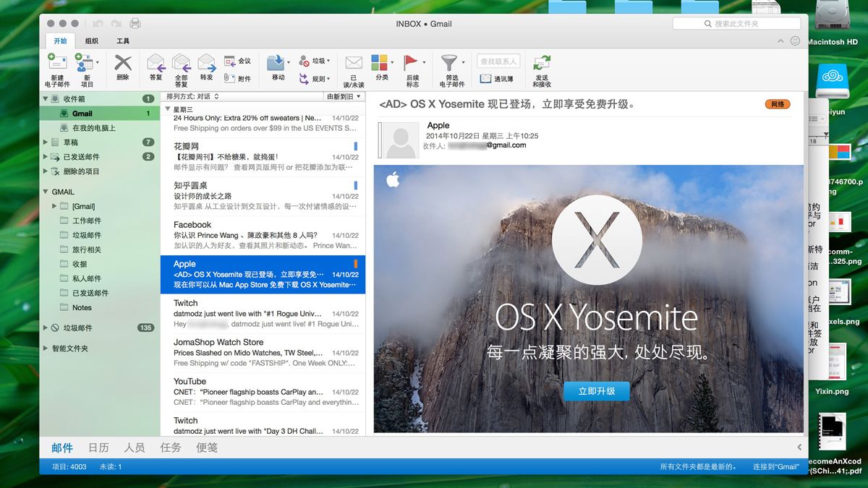Open the 分类 categorize dropdown arrow
Image resolution: width=868 pixels, height=488 pixels.
[391, 63]
